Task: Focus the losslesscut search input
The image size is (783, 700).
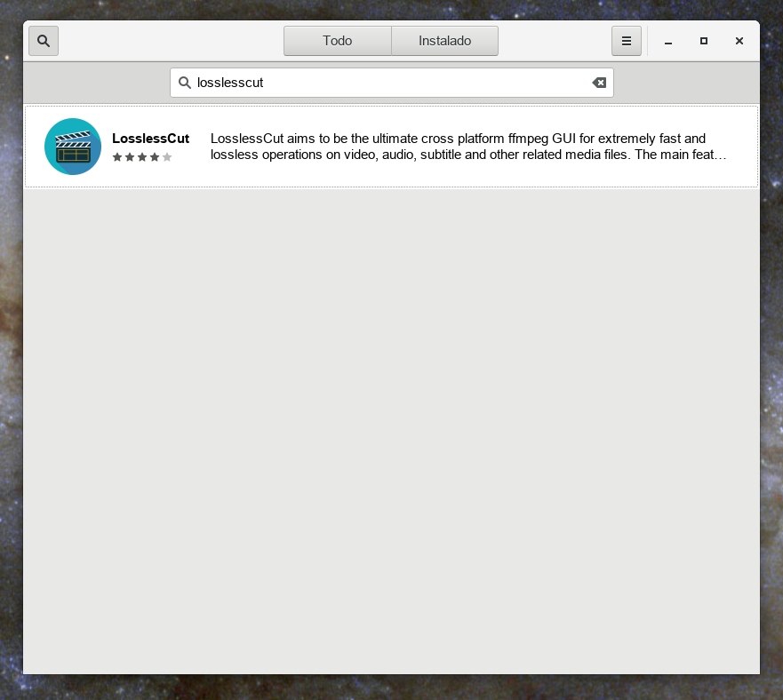Action: [x=391, y=83]
